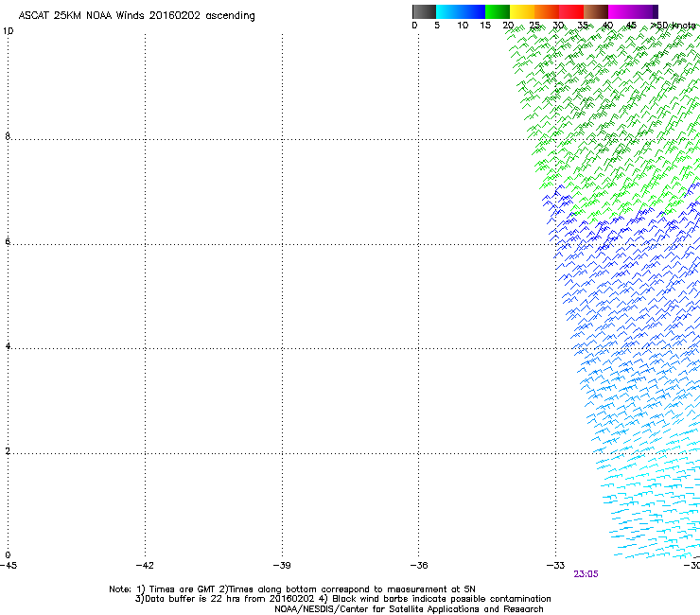Click the latitude 8 axis label
Screen dimensions: 700x615
8,136
